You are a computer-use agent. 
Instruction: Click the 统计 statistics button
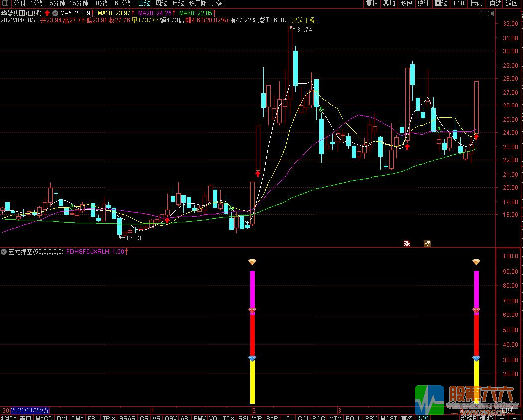tap(423, 3)
